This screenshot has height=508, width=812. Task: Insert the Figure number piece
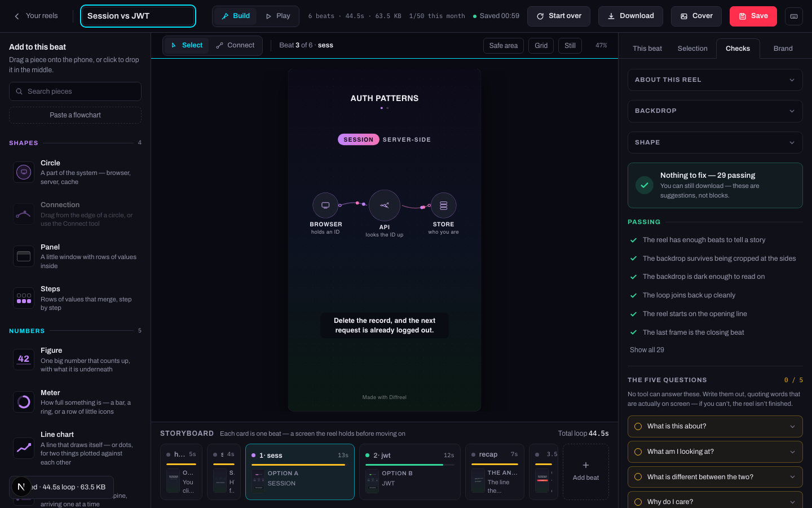click(x=76, y=360)
